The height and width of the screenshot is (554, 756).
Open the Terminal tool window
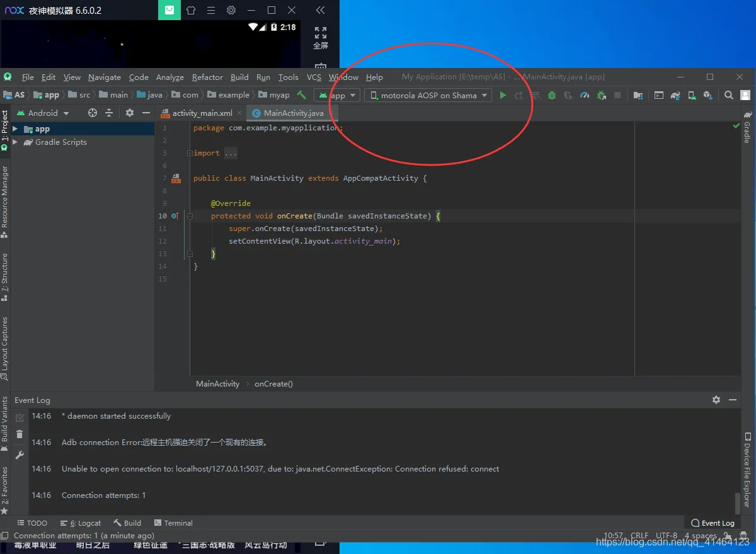click(x=173, y=523)
